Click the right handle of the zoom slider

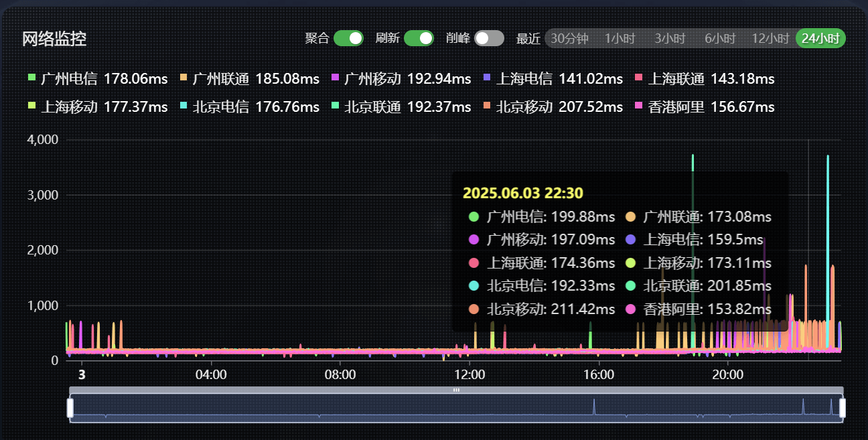[x=843, y=408]
